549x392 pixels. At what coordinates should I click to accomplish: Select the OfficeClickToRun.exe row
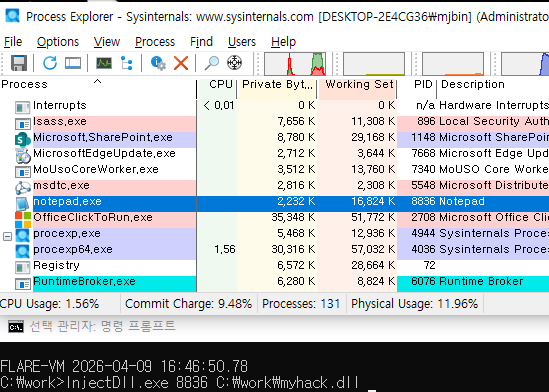[274, 220]
